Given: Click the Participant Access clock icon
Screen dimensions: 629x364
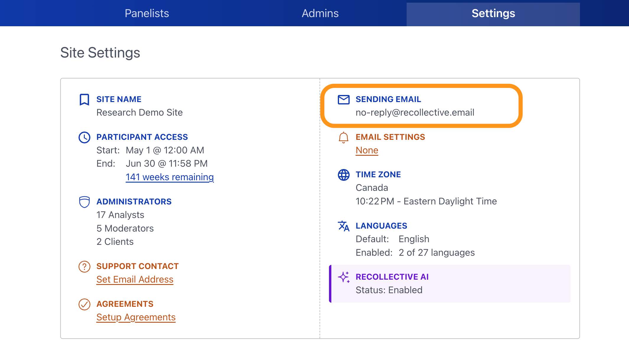Looking at the screenshot, I should (x=84, y=137).
